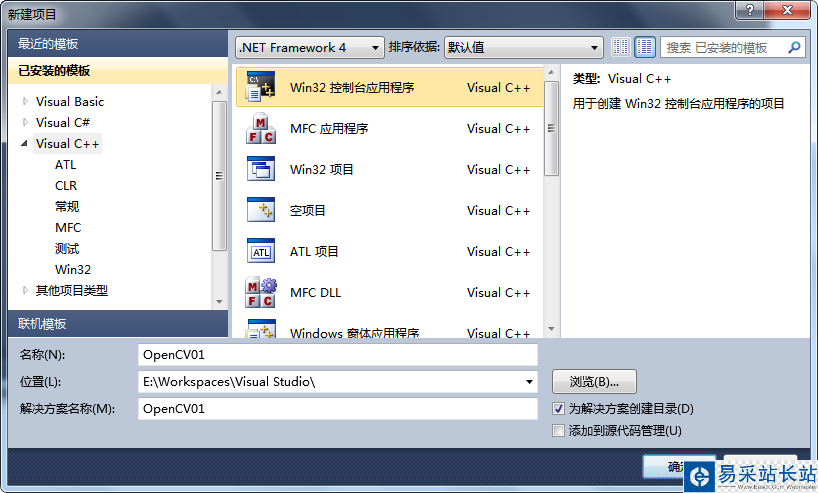Open the .NET Framework 4 dropdown
The width and height of the screenshot is (818, 493).
tap(310, 47)
